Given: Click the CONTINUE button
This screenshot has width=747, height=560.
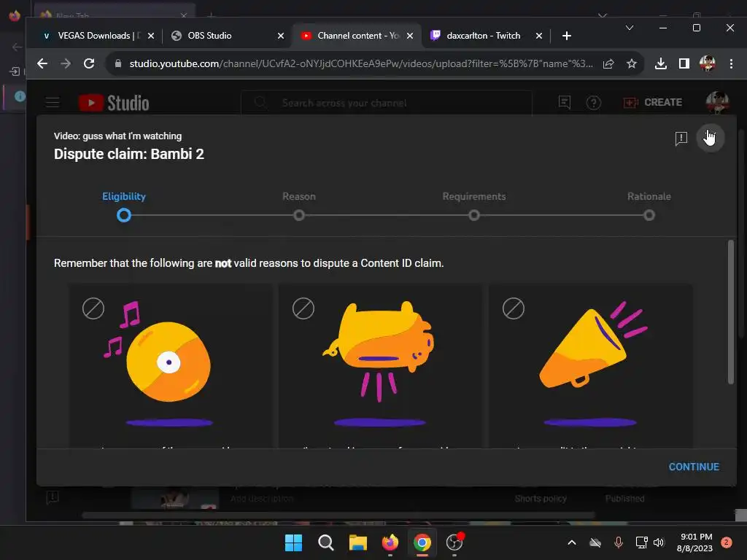Looking at the screenshot, I should [x=694, y=467].
